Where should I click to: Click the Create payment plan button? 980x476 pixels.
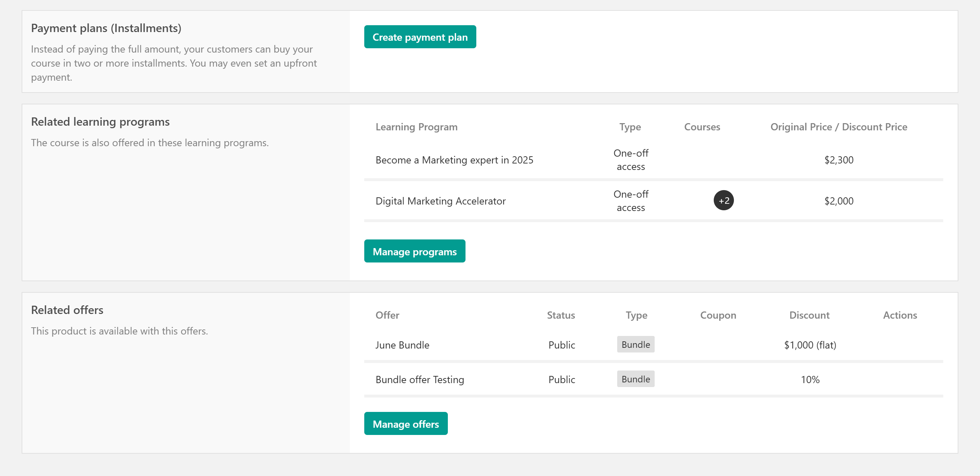point(420,37)
